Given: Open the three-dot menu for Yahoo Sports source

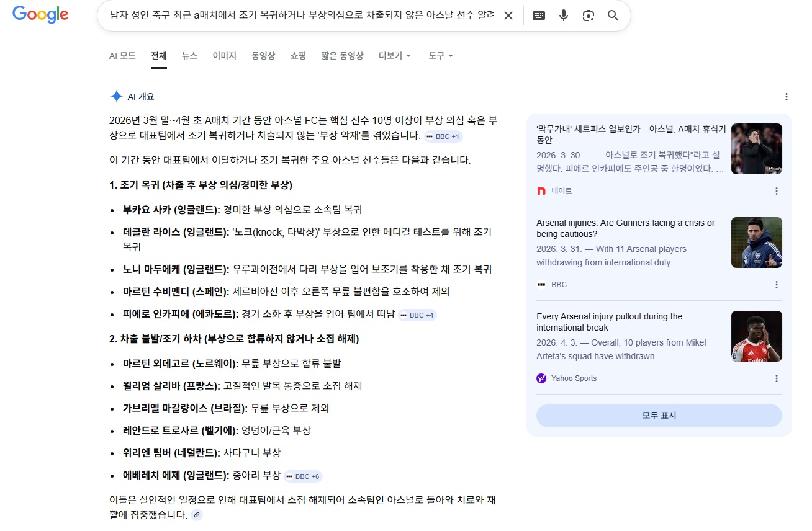Looking at the screenshot, I should point(777,378).
